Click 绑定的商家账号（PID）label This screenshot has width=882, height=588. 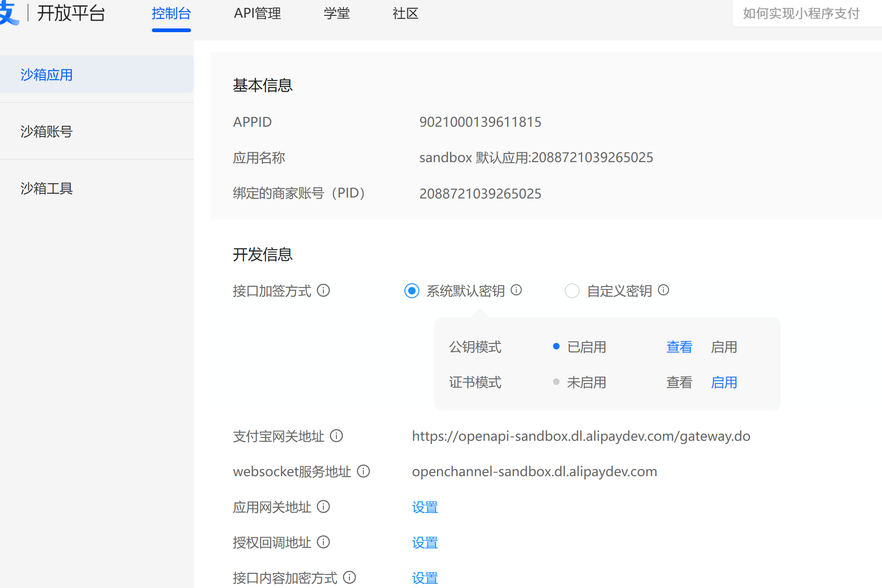[299, 193]
